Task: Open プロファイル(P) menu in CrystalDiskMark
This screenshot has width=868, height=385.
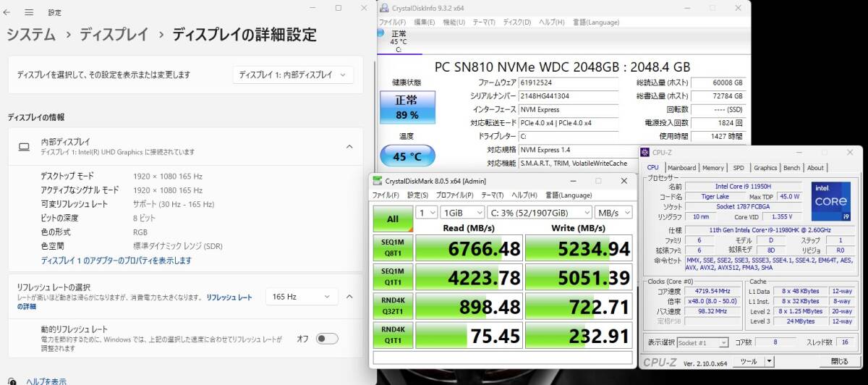Action: (x=456, y=195)
